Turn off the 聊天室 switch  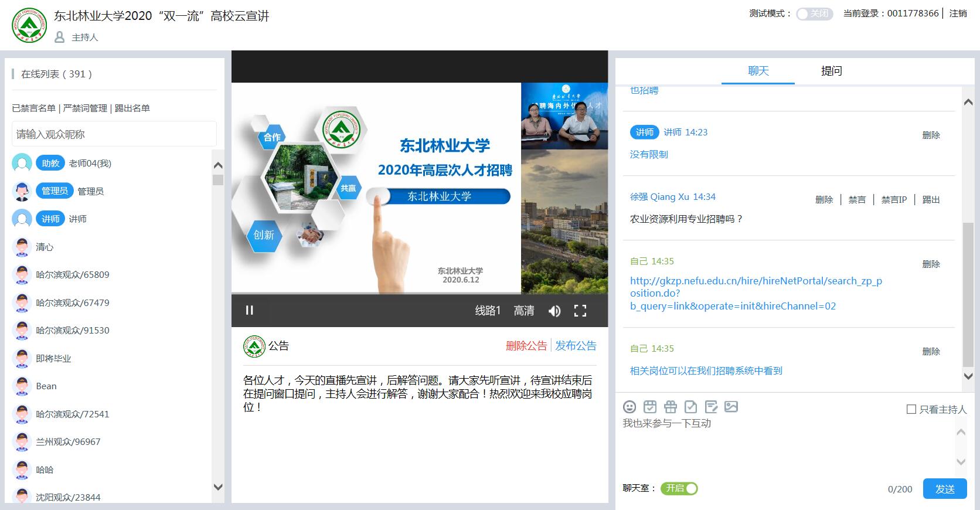[x=679, y=488]
